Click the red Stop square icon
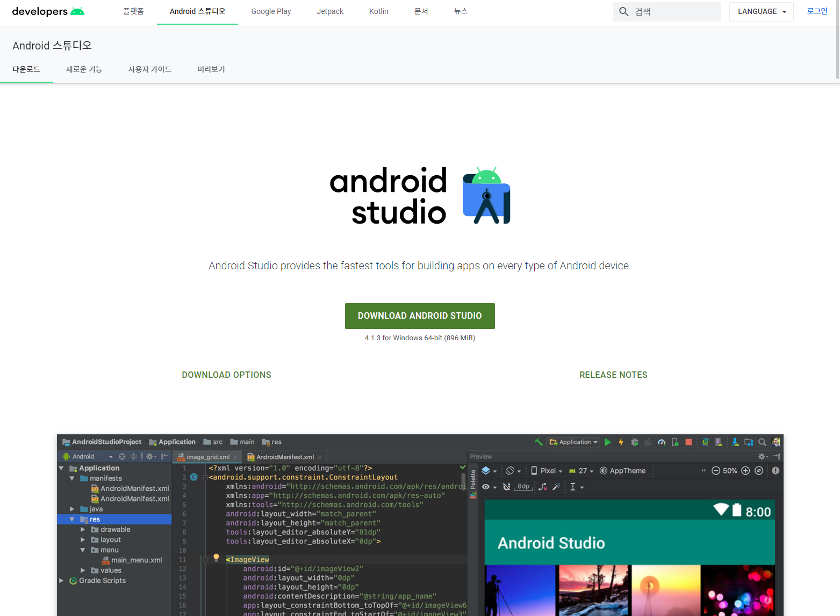 click(688, 442)
